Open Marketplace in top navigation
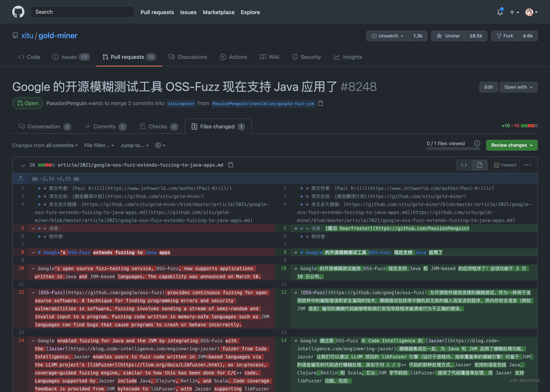This screenshot has width=550, height=392. [x=218, y=12]
